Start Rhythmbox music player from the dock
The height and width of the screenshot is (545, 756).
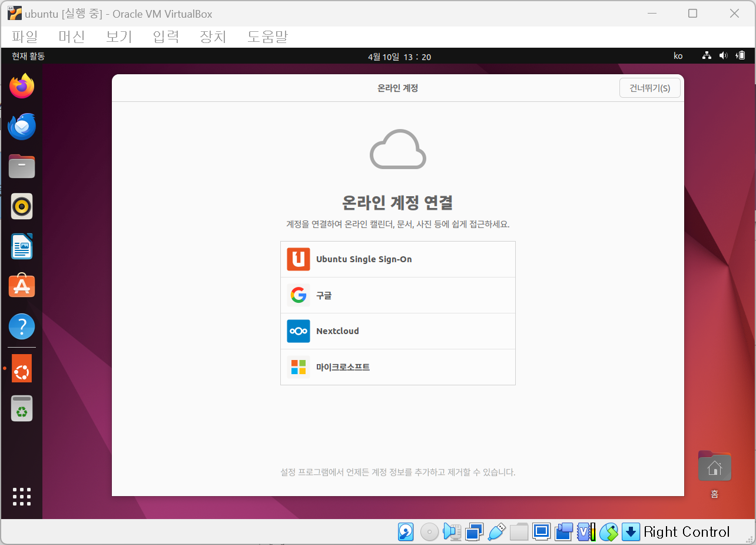pyautogui.click(x=22, y=206)
